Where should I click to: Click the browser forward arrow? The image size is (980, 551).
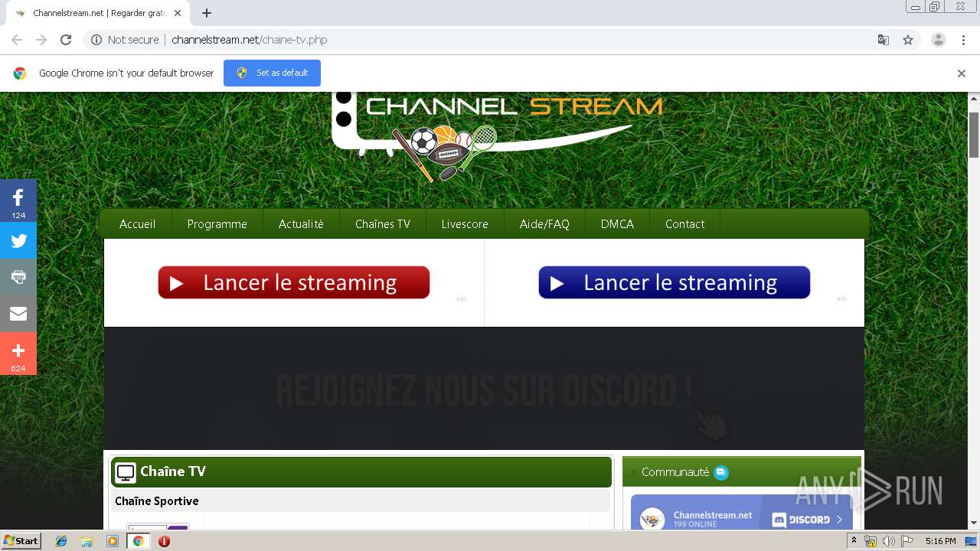point(41,40)
